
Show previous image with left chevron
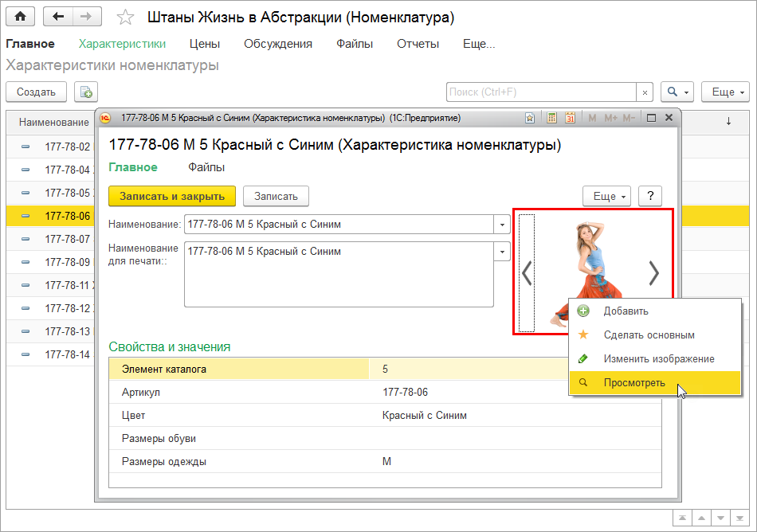[x=527, y=273]
